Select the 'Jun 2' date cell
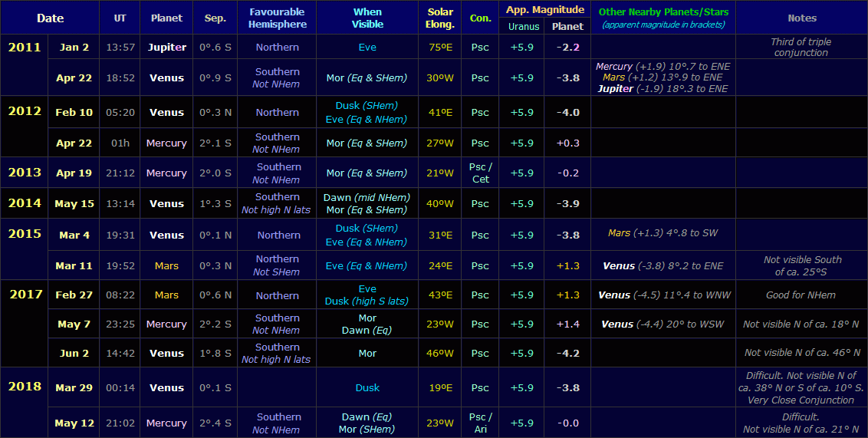Image resolution: width=868 pixels, height=438 pixels. click(x=74, y=354)
